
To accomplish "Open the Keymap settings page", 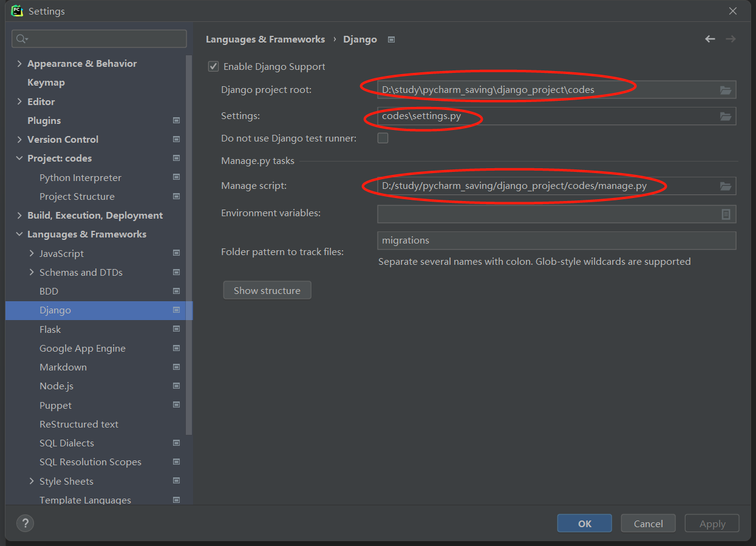I will pyautogui.click(x=46, y=82).
